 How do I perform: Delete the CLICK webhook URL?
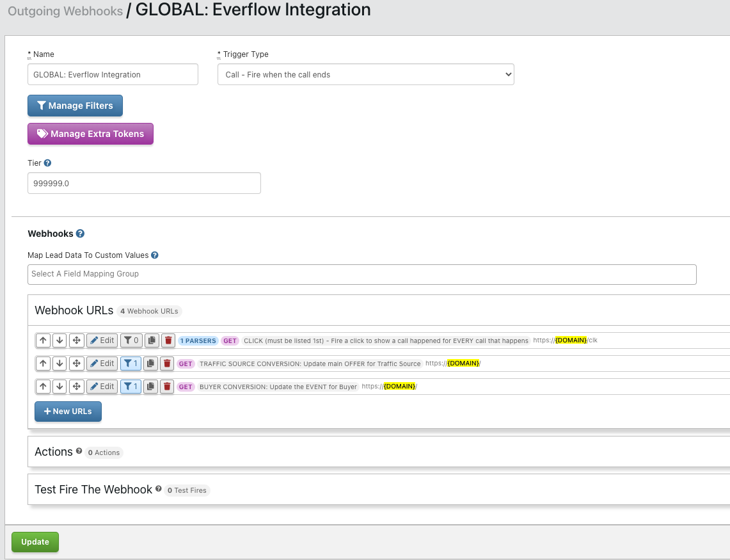[168, 340]
